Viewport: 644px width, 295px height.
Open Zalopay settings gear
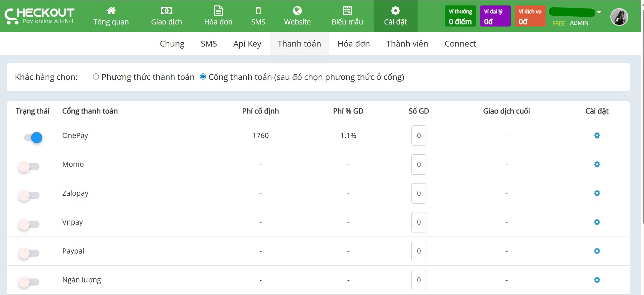tap(597, 193)
